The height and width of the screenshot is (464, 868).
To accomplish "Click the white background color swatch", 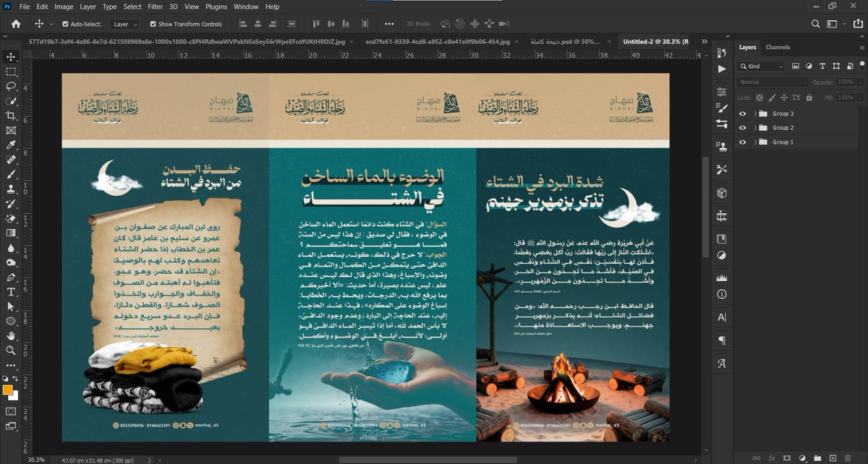I will click(x=13, y=395).
